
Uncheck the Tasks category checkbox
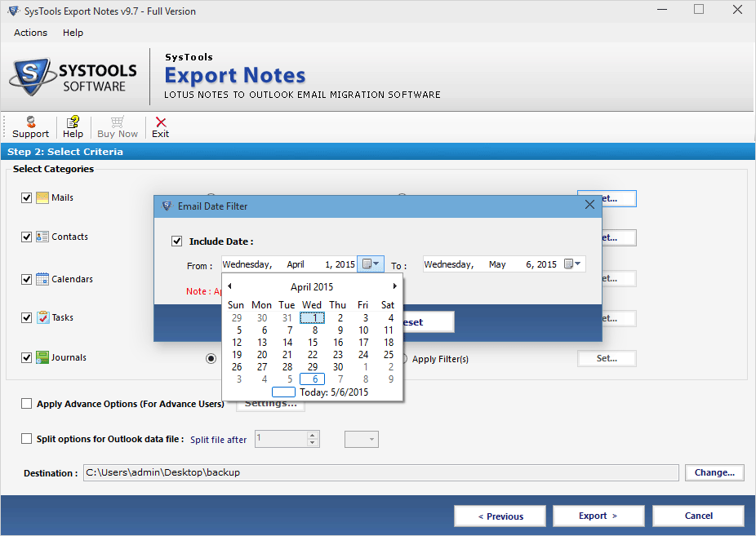click(x=26, y=318)
